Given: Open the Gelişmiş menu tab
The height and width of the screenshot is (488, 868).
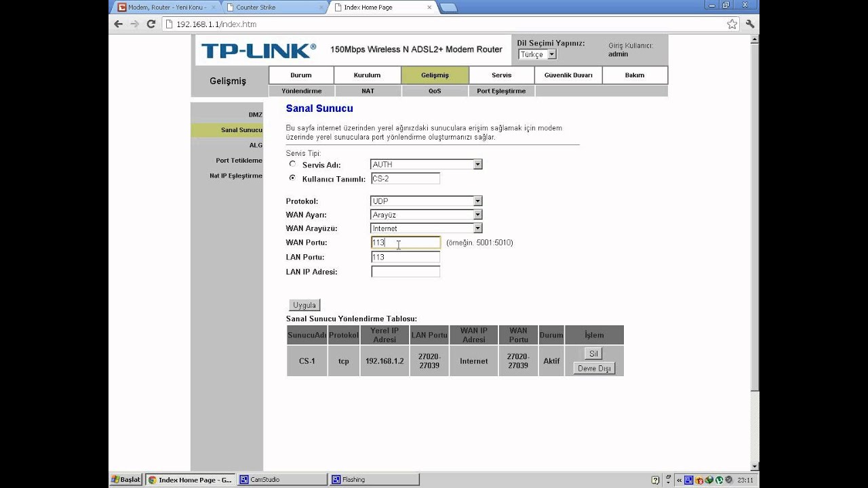Looking at the screenshot, I should [435, 75].
